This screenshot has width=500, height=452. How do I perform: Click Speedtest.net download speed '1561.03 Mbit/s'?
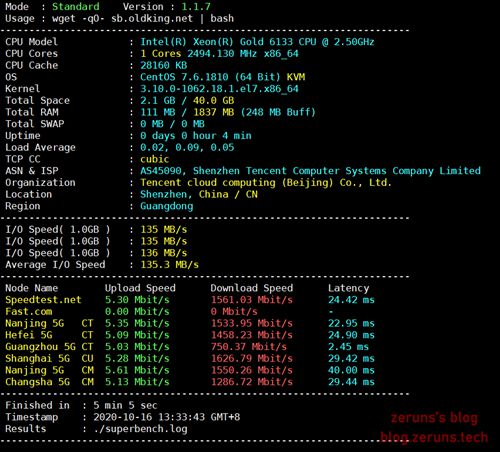tap(252, 300)
